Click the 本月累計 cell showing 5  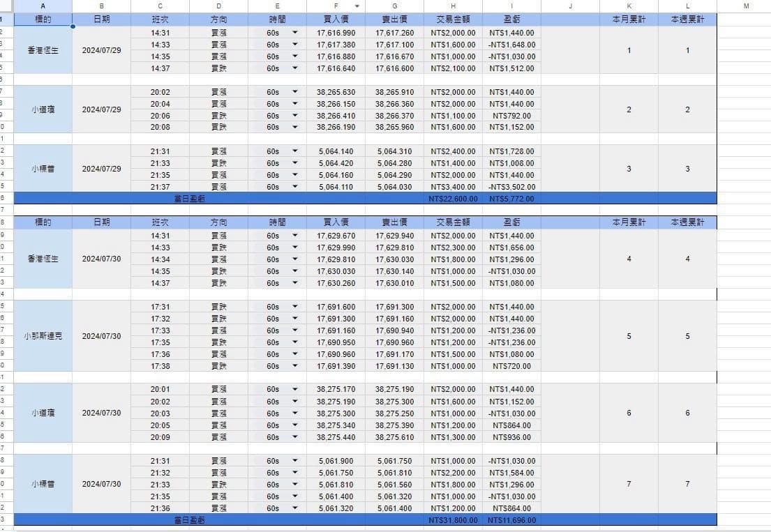pyautogui.click(x=629, y=337)
